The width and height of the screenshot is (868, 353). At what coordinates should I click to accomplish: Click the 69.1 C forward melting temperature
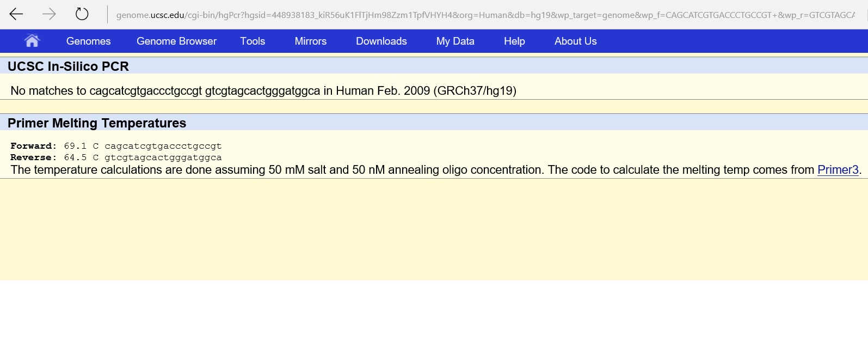pyautogui.click(x=81, y=146)
